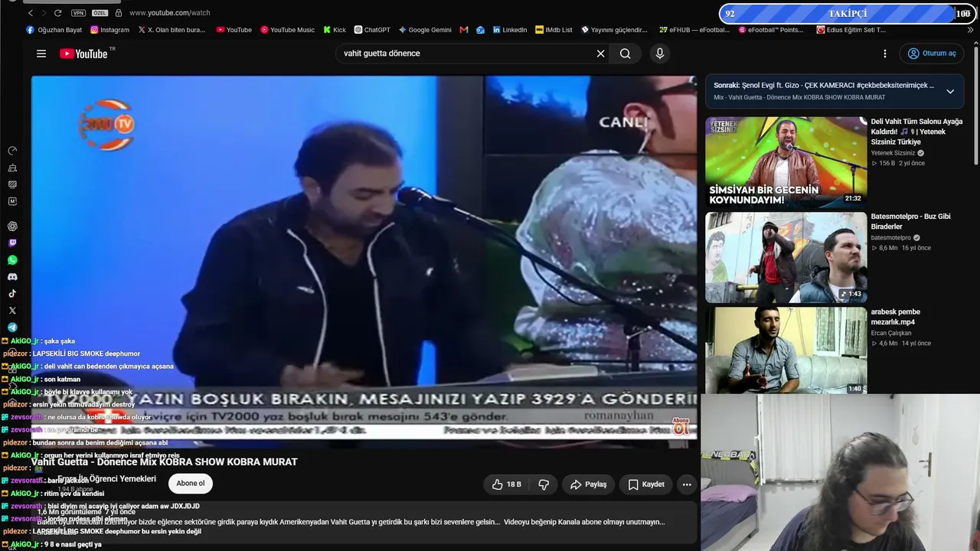This screenshot has width=980, height=551.
Task: Sign in with Oturum aç button
Action: point(932,54)
